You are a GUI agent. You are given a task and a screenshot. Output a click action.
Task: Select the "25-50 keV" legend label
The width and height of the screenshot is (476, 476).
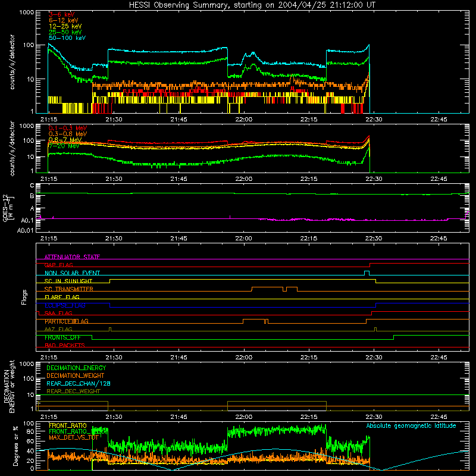tap(65, 32)
